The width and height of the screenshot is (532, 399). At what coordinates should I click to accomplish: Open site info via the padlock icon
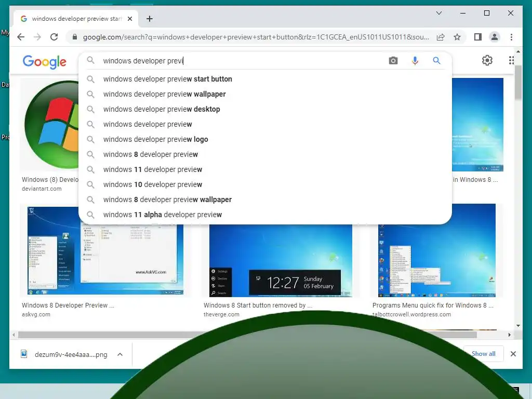(x=75, y=37)
